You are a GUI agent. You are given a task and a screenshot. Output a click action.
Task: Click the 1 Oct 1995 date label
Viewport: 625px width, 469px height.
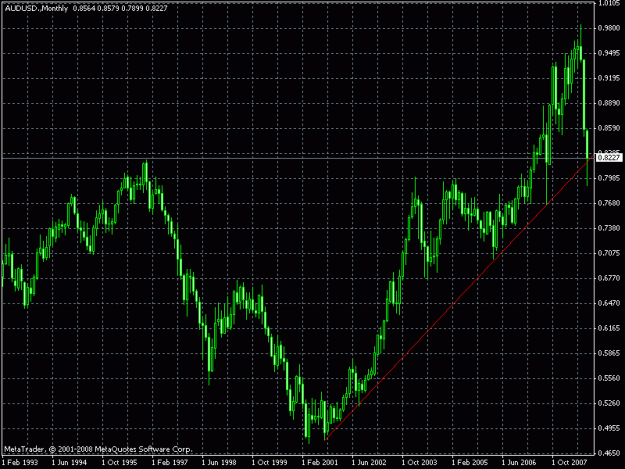[119, 463]
